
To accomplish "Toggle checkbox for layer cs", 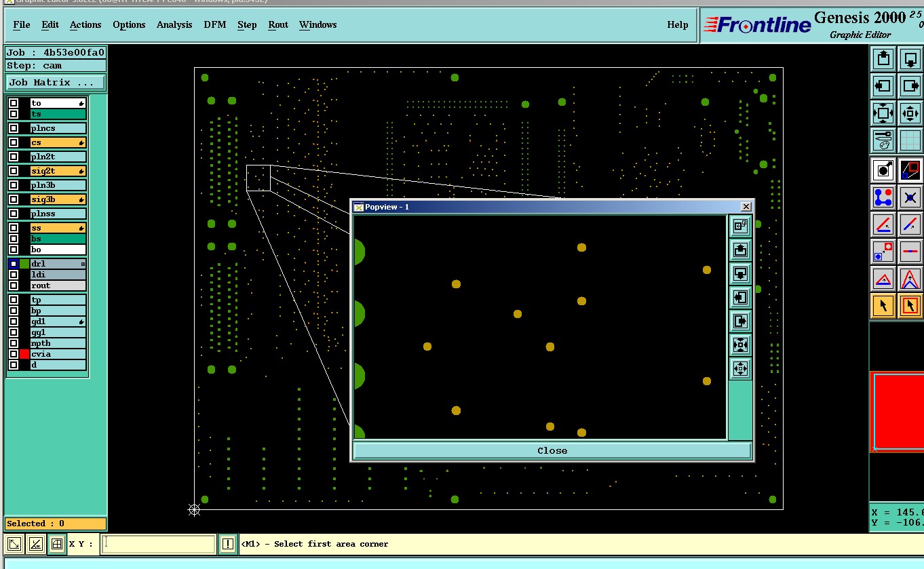I will pyautogui.click(x=14, y=142).
